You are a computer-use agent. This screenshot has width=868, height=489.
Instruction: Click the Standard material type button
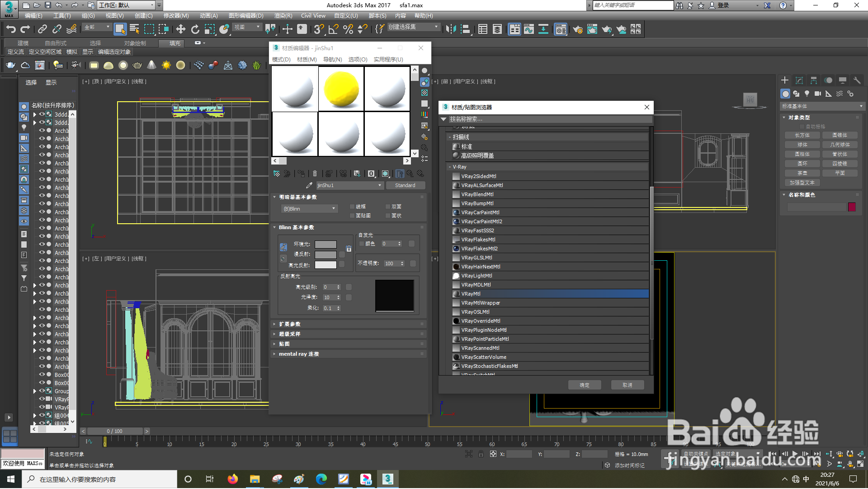click(405, 185)
